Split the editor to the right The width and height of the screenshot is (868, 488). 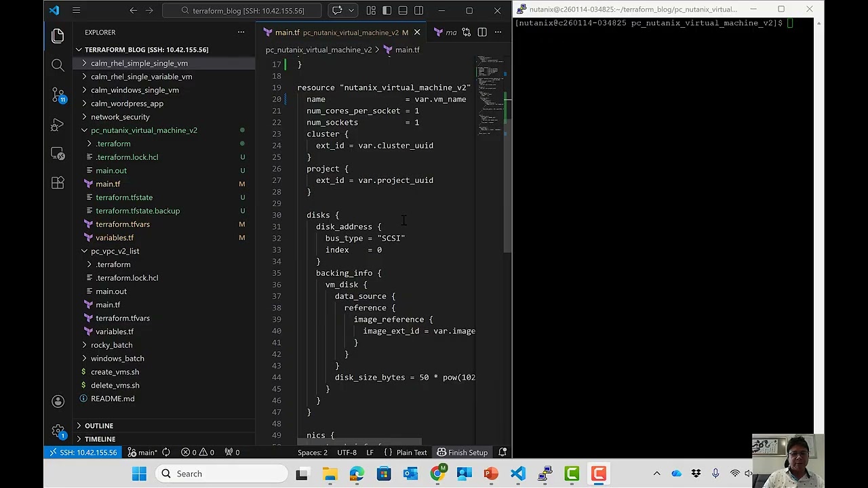tap(482, 32)
